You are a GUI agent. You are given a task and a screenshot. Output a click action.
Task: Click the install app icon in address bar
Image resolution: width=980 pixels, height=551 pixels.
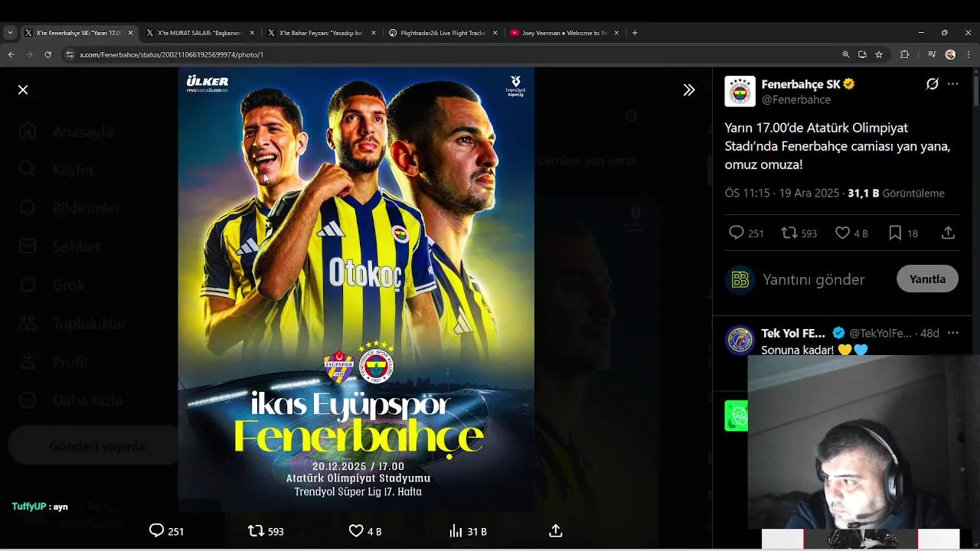[x=862, y=54]
